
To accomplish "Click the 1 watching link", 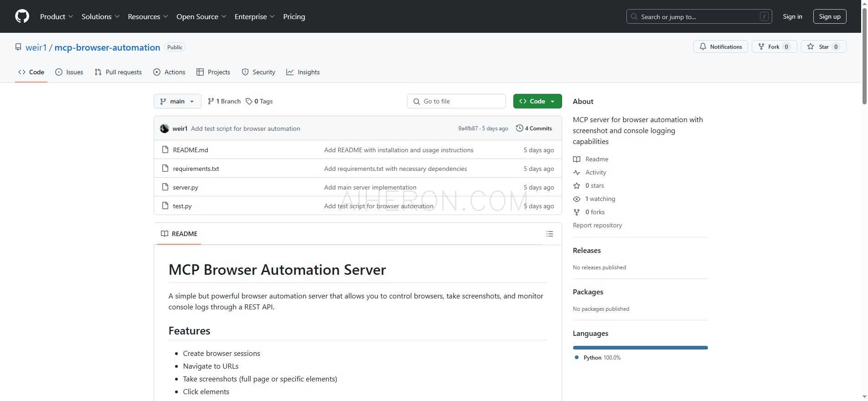I will pyautogui.click(x=600, y=199).
